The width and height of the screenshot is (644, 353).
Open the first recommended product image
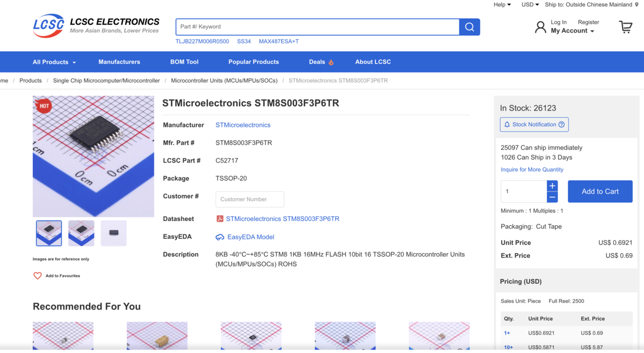[63, 336]
